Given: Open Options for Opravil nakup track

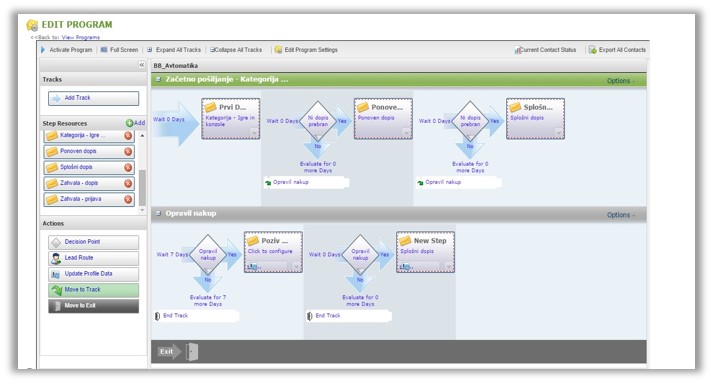Looking at the screenshot, I should [620, 215].
